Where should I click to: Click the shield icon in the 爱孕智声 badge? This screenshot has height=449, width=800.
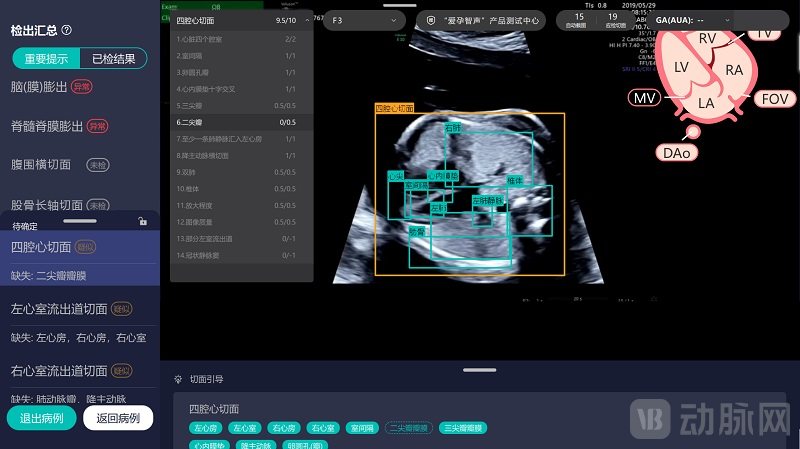[427, 20]
